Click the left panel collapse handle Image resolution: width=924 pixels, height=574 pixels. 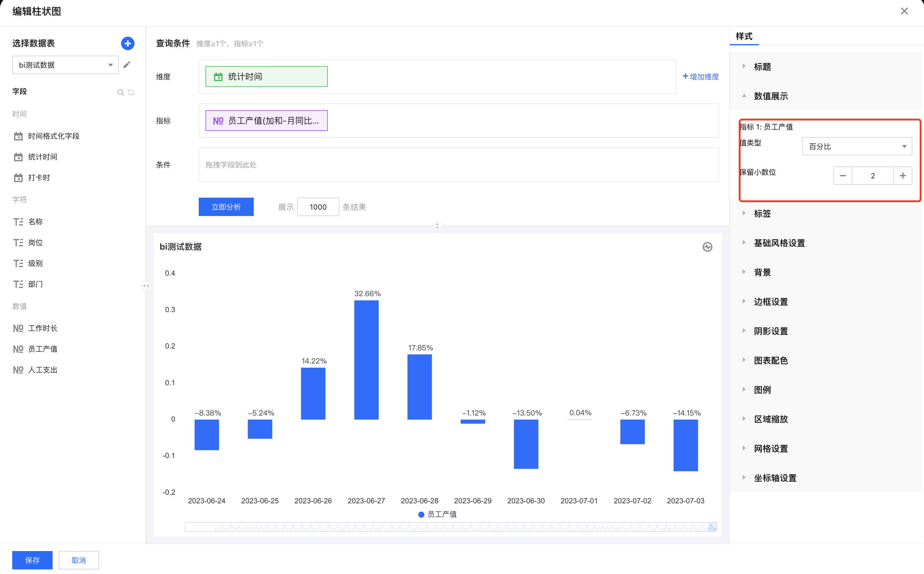(x=146, y=285)
